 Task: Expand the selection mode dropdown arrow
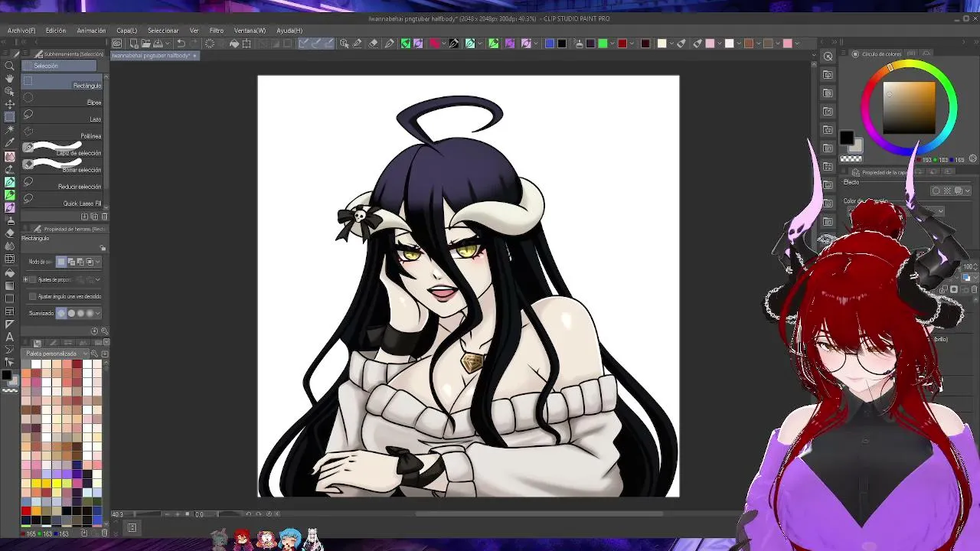pos(99,262)
